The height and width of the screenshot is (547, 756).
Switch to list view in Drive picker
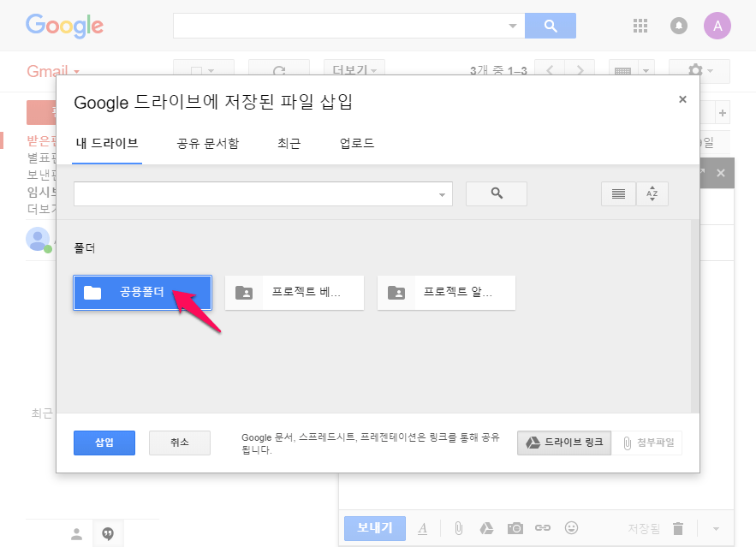[618, 194]
